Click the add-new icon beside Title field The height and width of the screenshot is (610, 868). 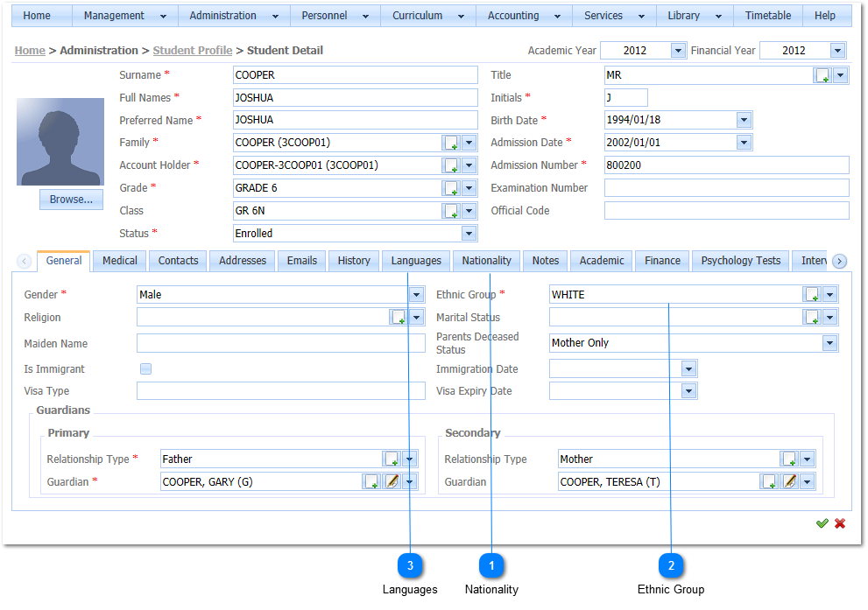(822, 76)
